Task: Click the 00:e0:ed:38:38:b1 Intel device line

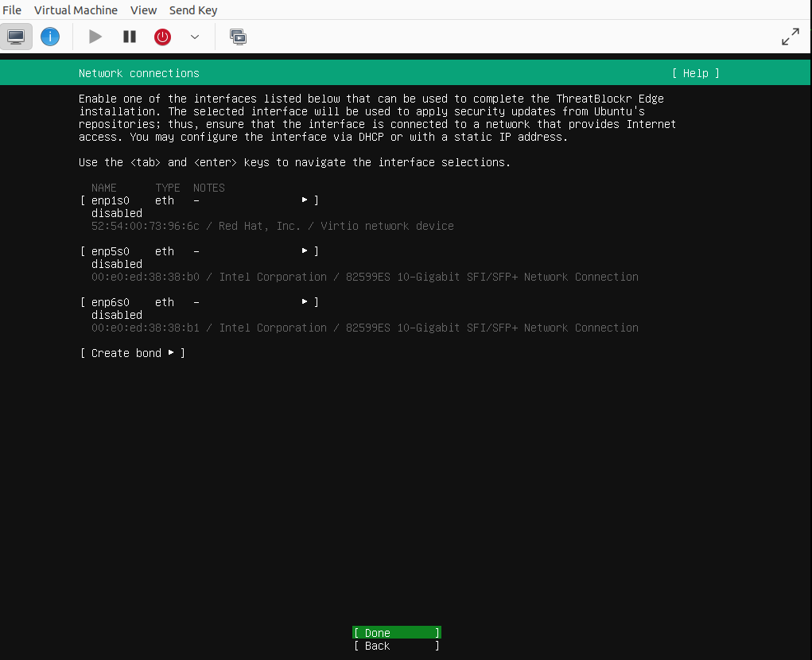Action: tap(364, 328)
